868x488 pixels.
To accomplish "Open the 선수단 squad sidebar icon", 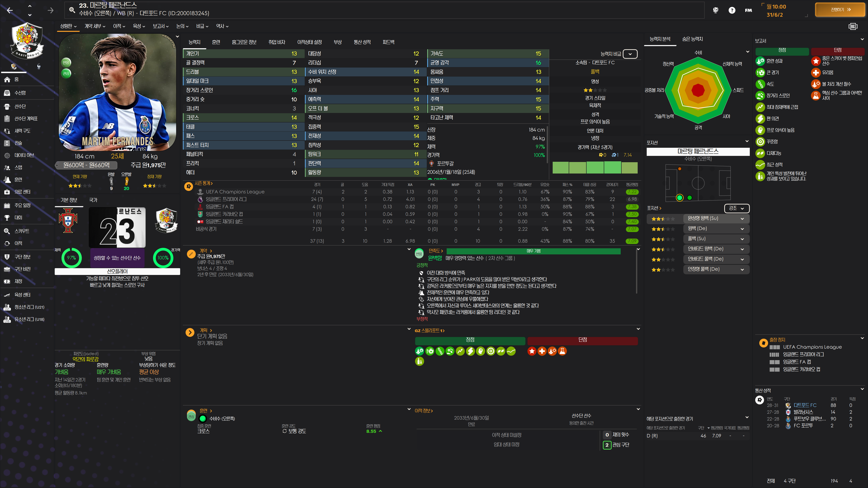I will click(7, 106).
